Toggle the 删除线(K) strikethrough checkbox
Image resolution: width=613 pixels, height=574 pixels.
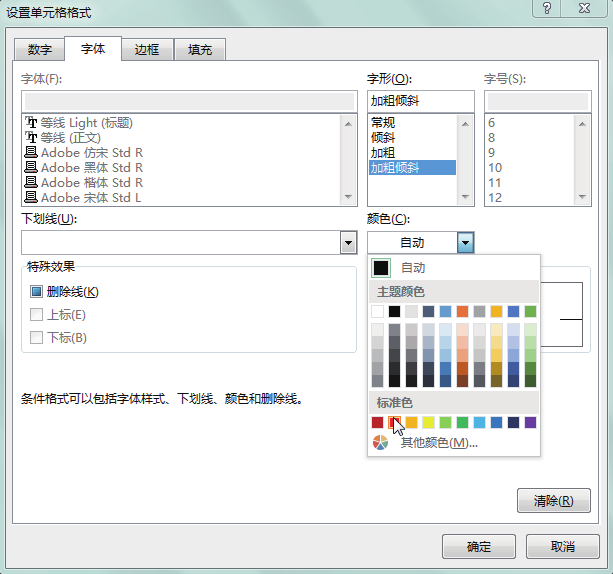pyautogui.click(x=36, y=292)
